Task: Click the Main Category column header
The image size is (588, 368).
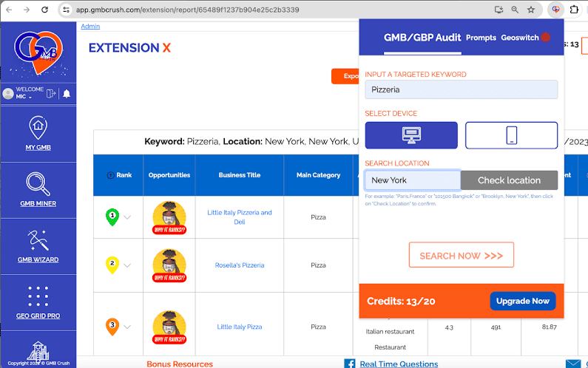Action: point(318,175)
